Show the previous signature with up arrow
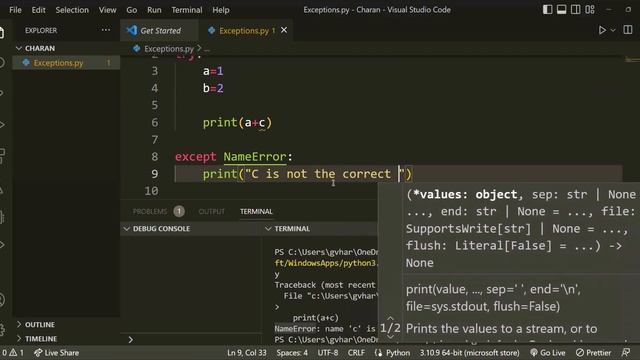Screen dimensions: 640x360 tap(390, 318)
